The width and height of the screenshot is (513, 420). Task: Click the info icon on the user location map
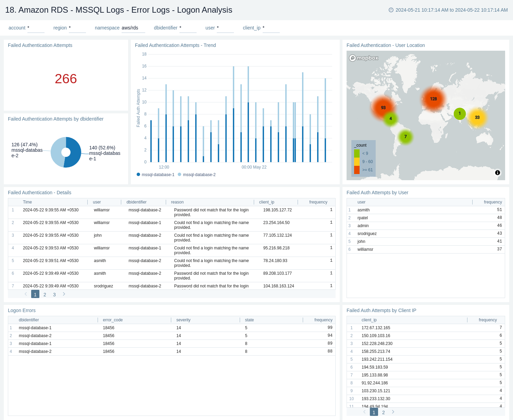498,173
